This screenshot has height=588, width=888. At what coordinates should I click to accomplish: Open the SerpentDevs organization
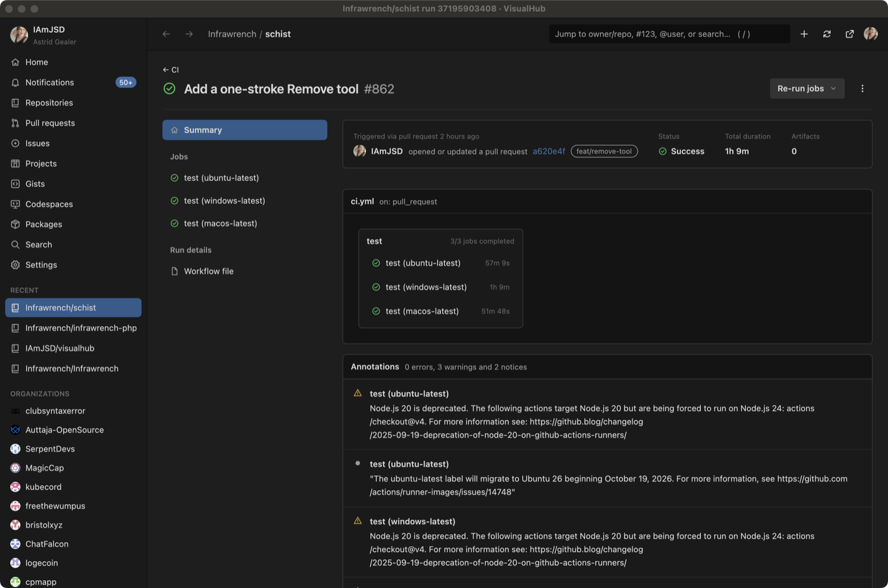point(73,449)
